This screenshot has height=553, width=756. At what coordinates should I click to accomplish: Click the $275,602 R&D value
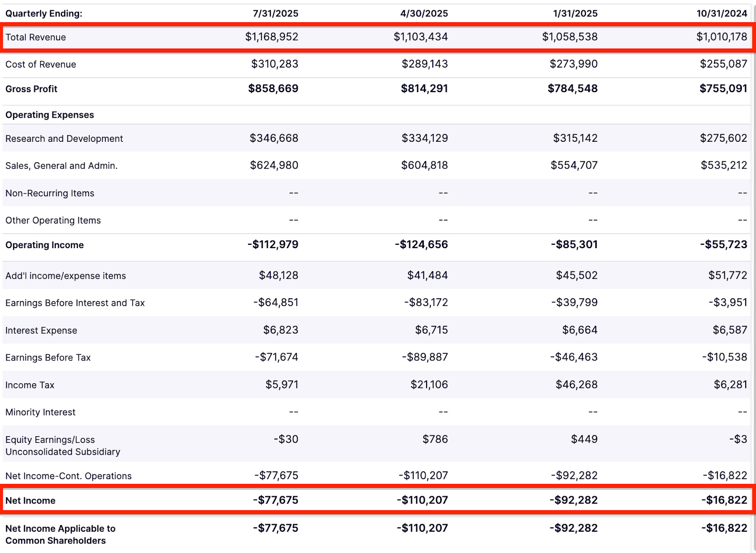[x=723, y=138]
